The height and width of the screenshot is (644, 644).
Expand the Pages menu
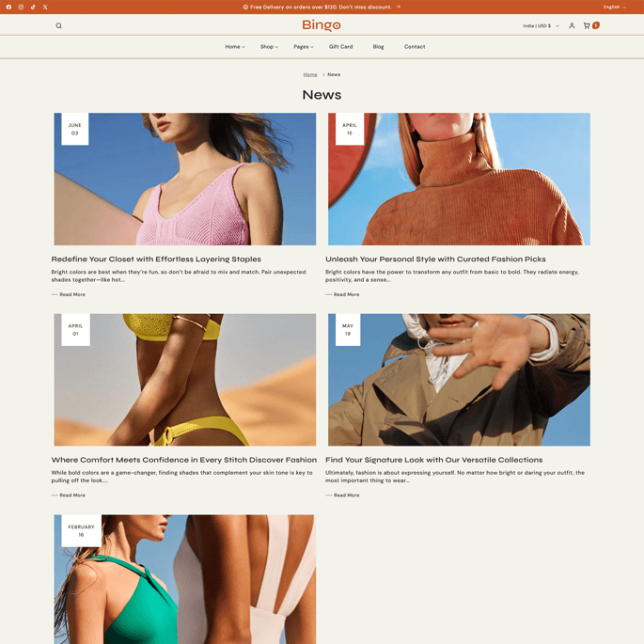(x=304, y=47)
